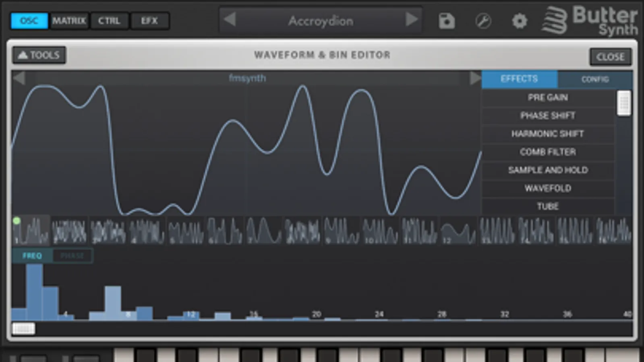Select next waveform right of fmsynth

[x=475, y=78]
